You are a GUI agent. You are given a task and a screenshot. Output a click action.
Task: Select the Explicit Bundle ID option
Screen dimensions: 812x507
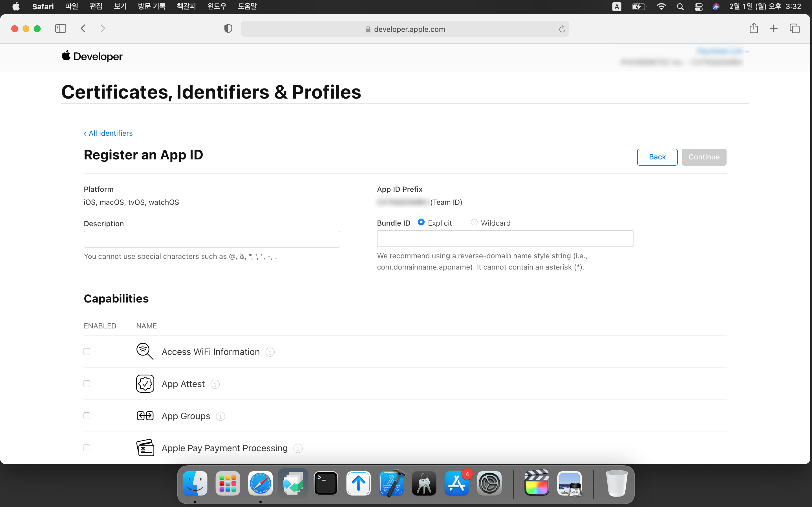click(421, 222)
